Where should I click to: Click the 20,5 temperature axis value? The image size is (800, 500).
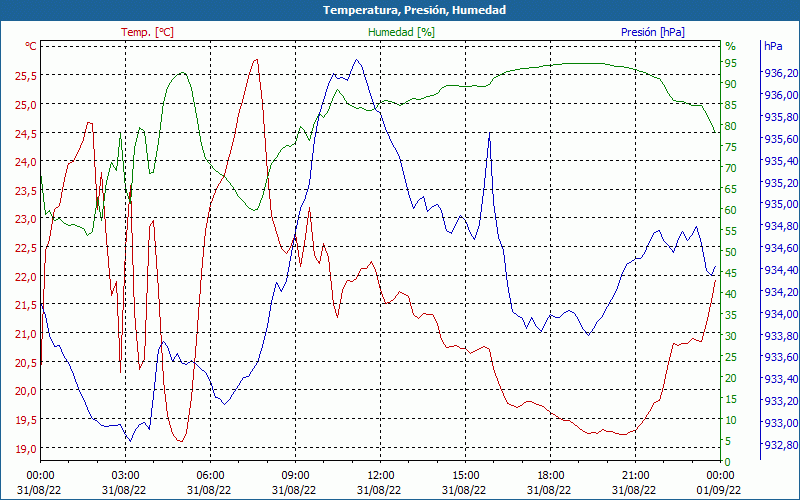point(27,362)
